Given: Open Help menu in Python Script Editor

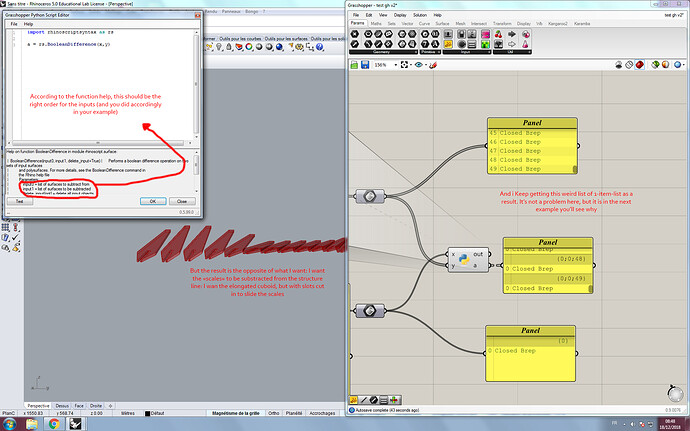Looking at the screenshot, I should tap(28, 24).
